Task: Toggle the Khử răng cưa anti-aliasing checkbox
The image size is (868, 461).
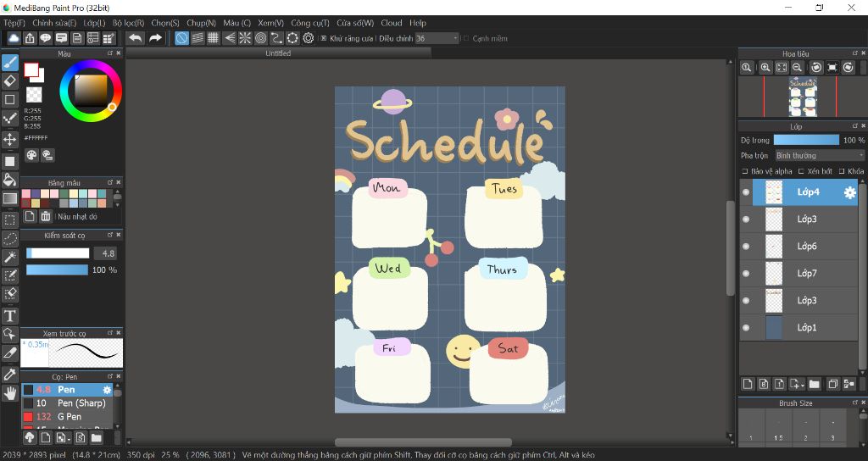Action: tap(324, 38)
